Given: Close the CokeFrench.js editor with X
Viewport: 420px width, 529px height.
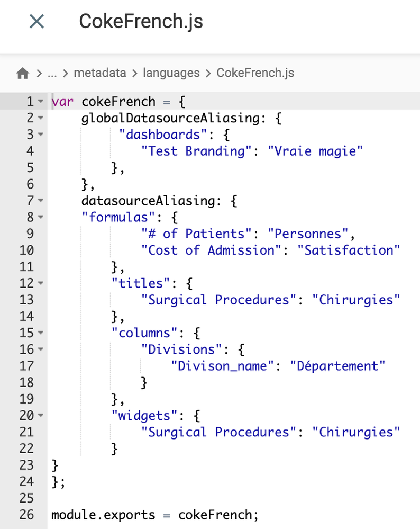Looking at the screenshot, I should coord(36,22).
